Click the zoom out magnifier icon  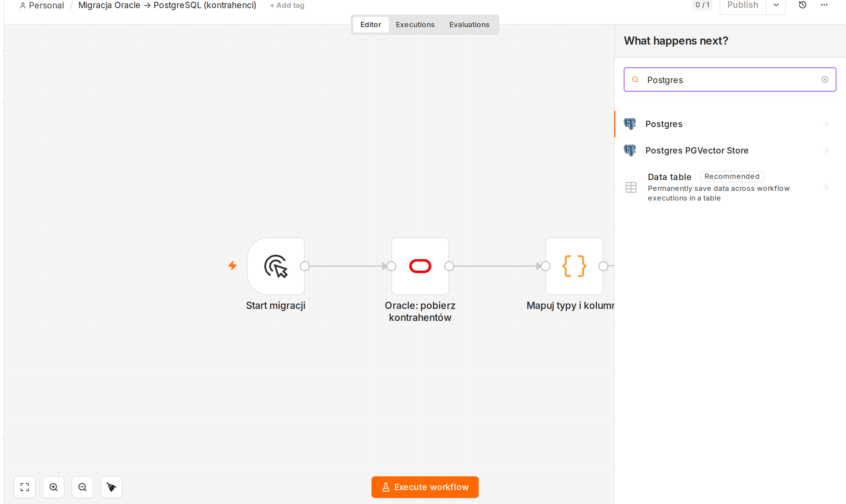coord(82,487)
